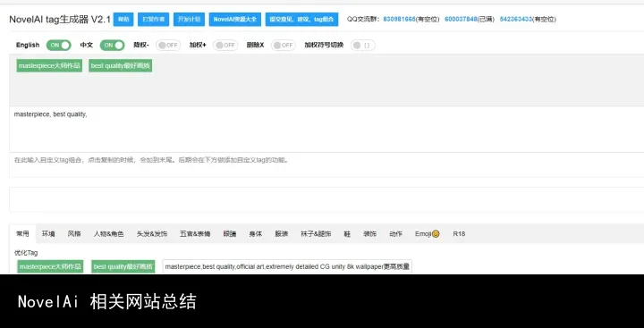Open the 开发计划 button

click(189, 20)
